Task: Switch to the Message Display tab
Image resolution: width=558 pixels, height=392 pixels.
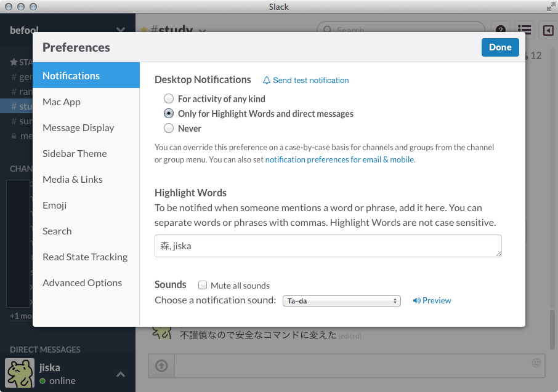Action: click(86, 128)
